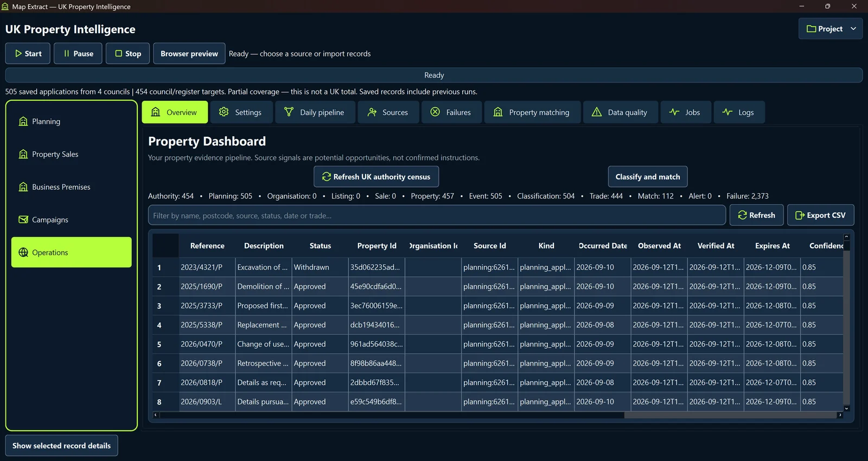Select reference cell 2023/4321/P
The width and height of the screenshot is (868, 461).
[207, 267]
